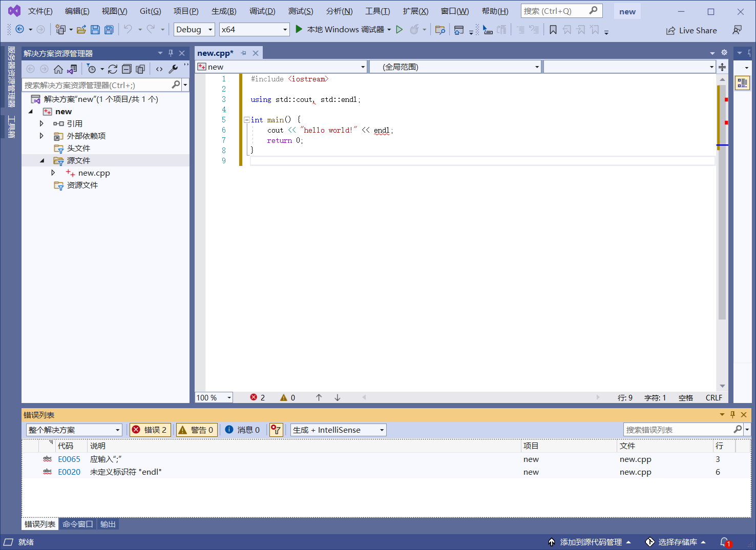
Task: Click the sync/refresh icon in Solution Explorer
Action: tap(113, 69)
